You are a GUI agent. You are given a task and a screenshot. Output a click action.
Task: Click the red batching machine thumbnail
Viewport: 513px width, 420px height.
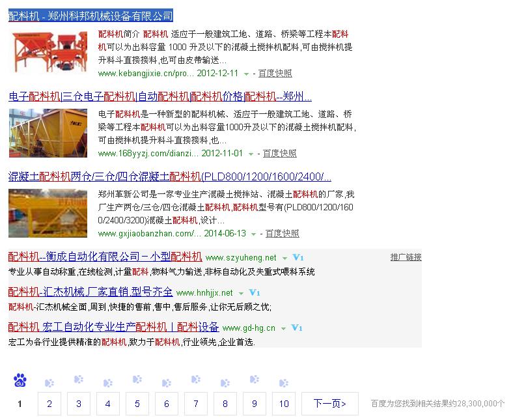tap(48, 51)
